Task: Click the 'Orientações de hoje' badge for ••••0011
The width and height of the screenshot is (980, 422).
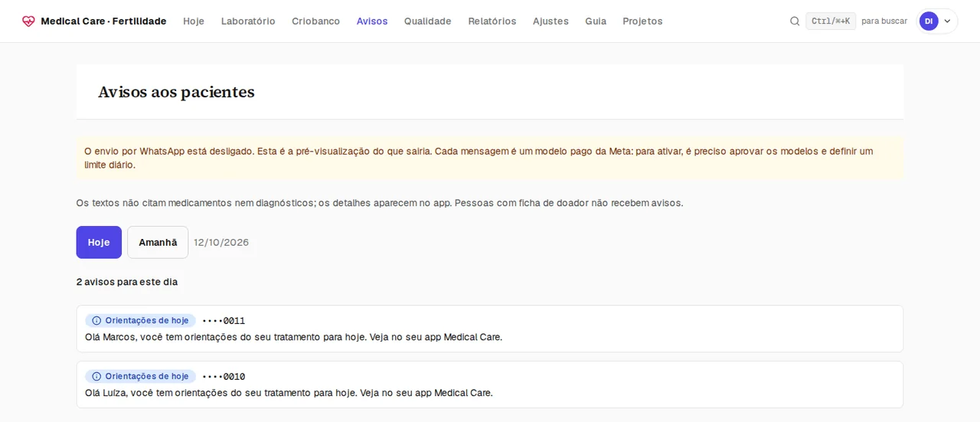Action: pos(140,321)
